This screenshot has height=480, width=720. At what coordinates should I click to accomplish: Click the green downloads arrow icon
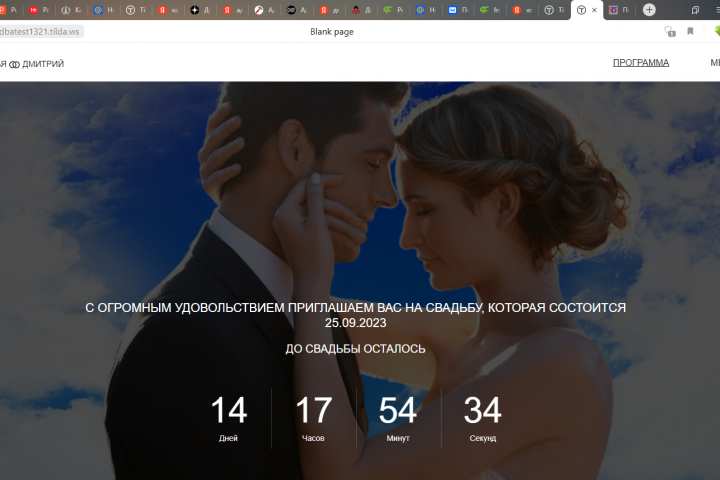[717, 31]
